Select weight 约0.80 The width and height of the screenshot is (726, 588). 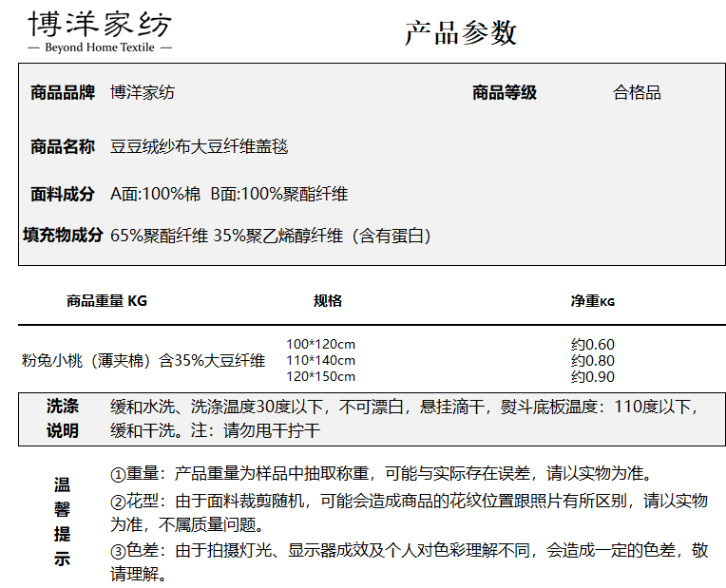[x=593, y=361]
